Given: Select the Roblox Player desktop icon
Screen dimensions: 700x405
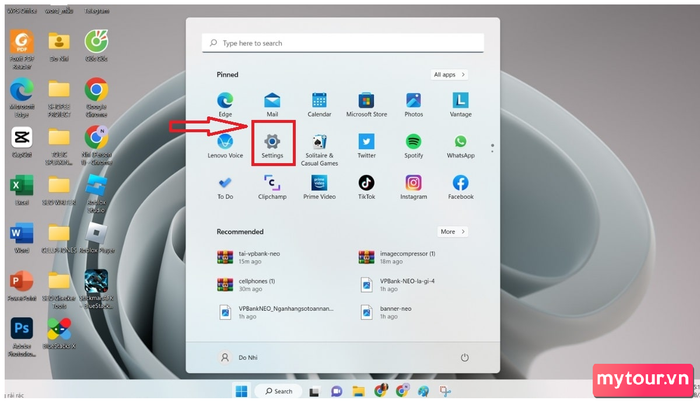Looking at the screenshot, I should click(x=96, y=238).
